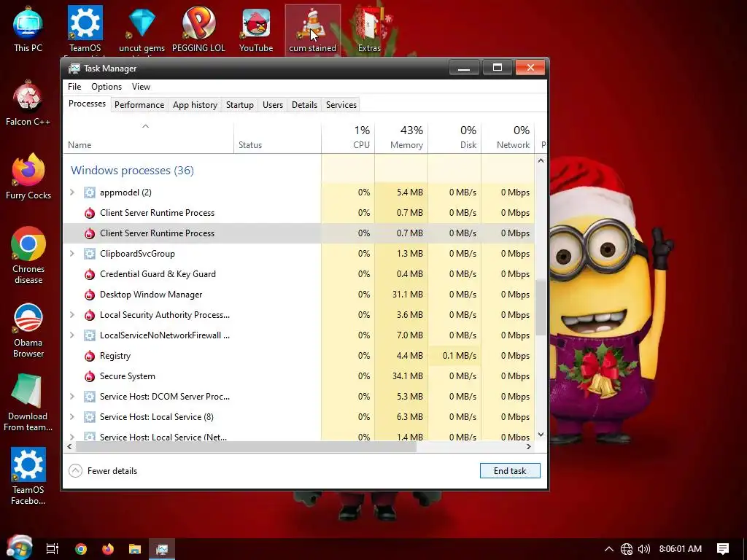
Task: Expand LocalServiceNoNetworkFirewall row
Action: point(72,335)
